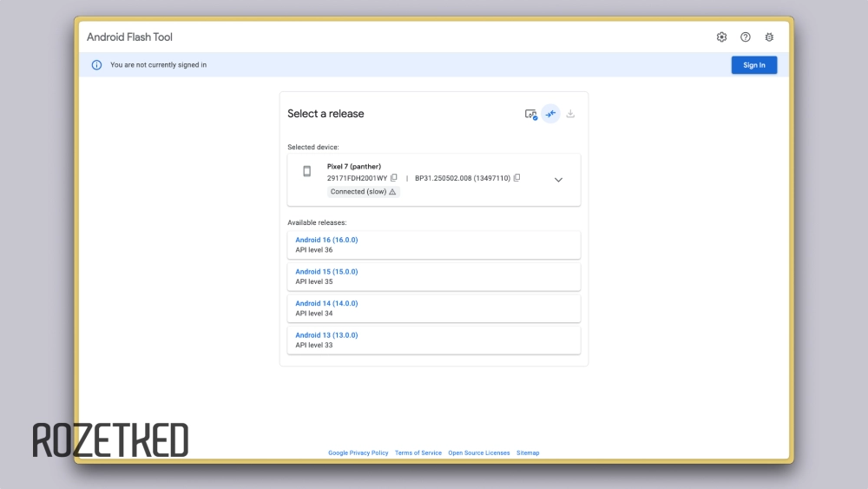
Task: Copy the build ID BP31.250502.008
Action: click(516, 178)
